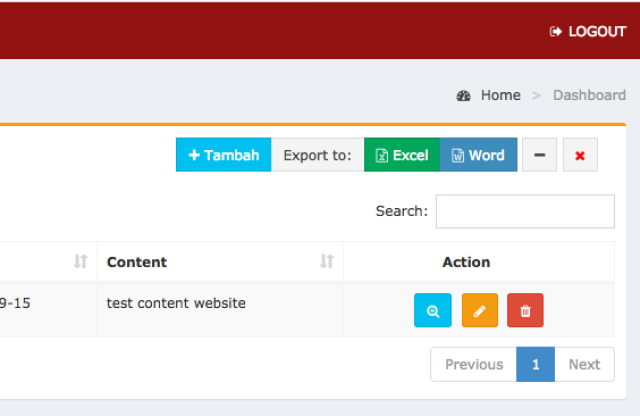This screenshot has width=640, height=416.
Task: Remove the panel using the red X button
Action: pyautogui.click(x=580, y=155)
